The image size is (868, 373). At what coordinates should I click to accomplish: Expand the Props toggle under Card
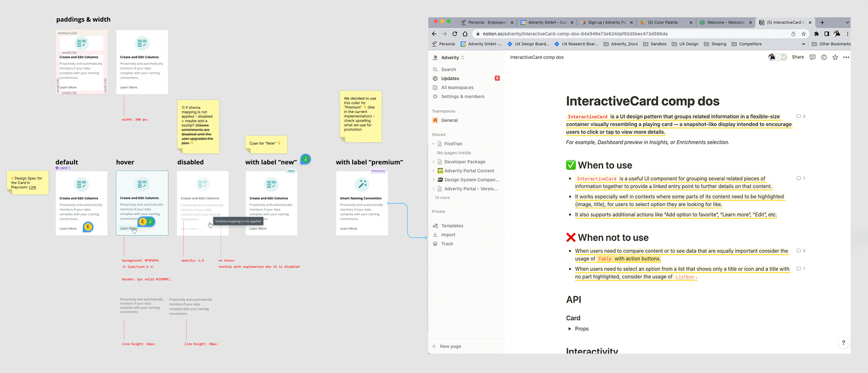click(x=569, y=329)
